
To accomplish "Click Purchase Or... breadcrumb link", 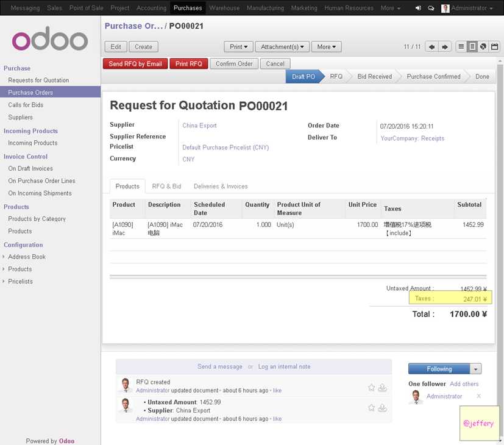I will 133,26.
